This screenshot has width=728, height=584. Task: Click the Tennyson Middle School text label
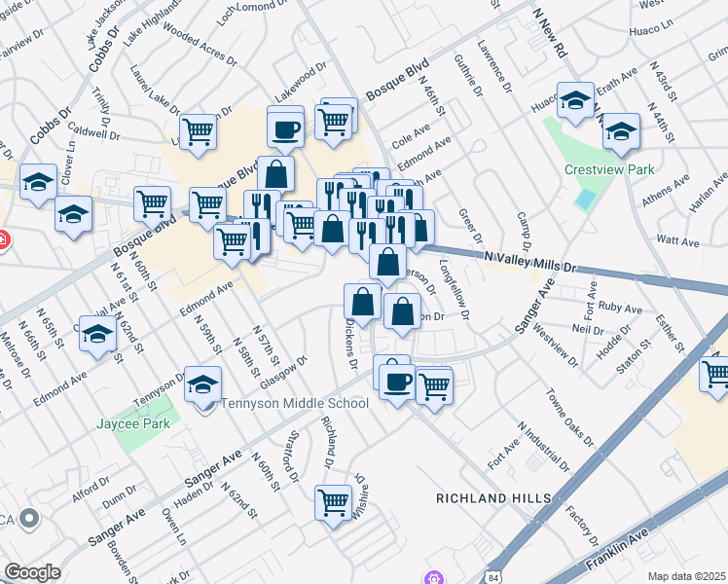pyautogui.click(x=295, y=403)
